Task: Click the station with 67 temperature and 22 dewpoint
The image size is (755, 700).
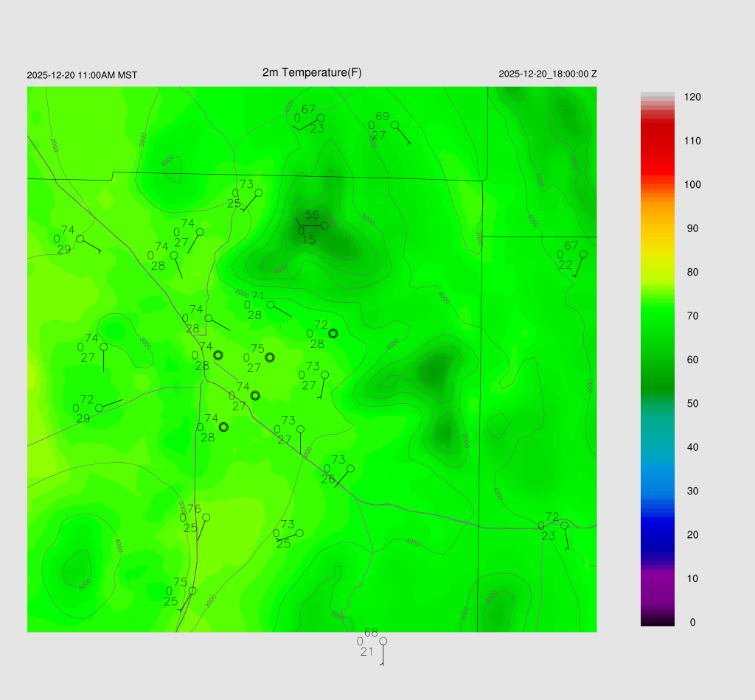Action: pos(583,254)
